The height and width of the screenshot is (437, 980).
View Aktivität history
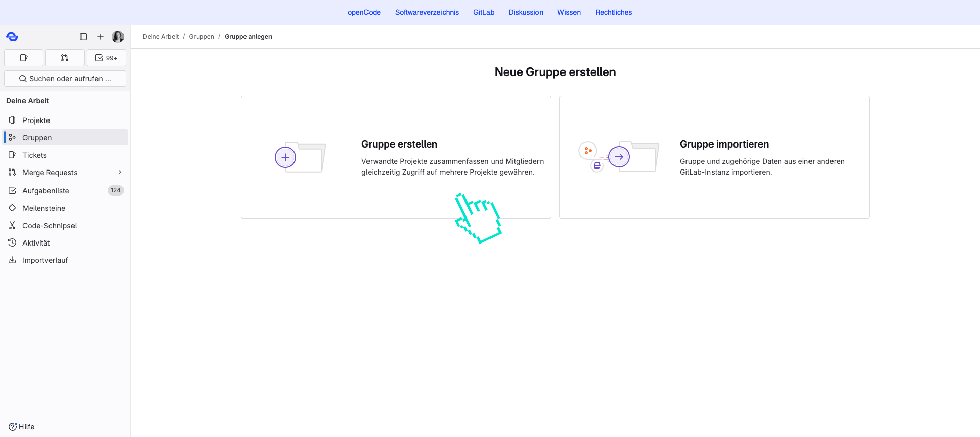click(36, 243)
